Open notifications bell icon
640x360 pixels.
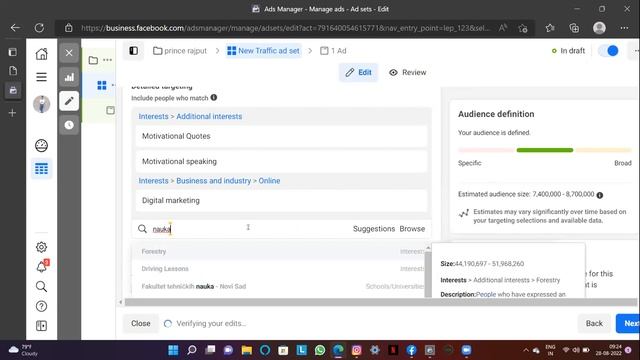pos(42,267)
